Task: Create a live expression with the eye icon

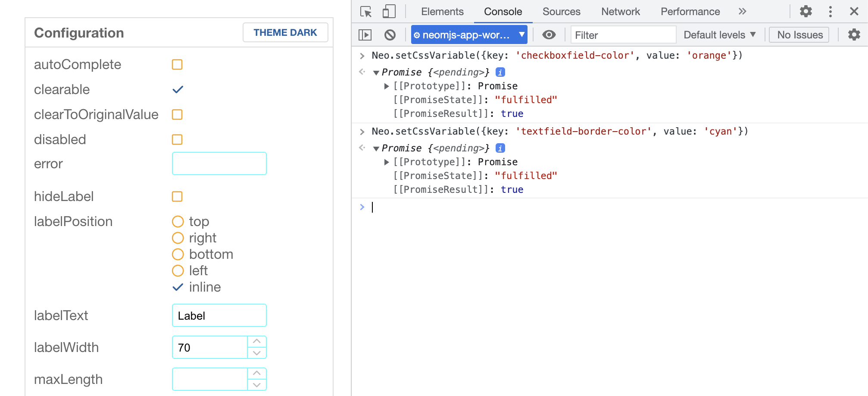Action: pyautogui.click(x=549, y=35)
